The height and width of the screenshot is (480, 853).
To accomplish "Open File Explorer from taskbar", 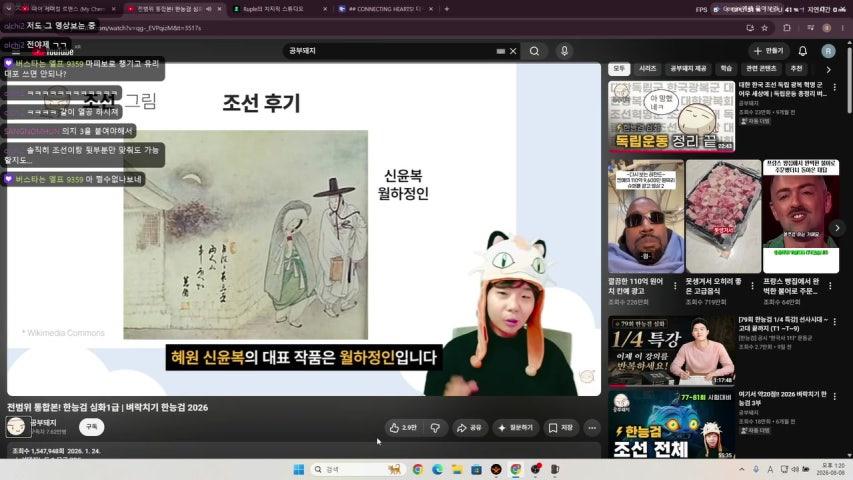I will [457, 470].
